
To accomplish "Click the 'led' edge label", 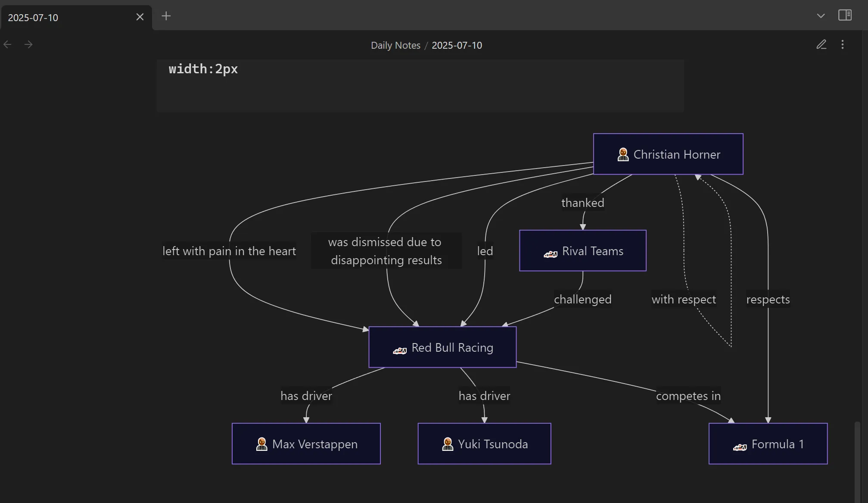I will click(485, 251).
